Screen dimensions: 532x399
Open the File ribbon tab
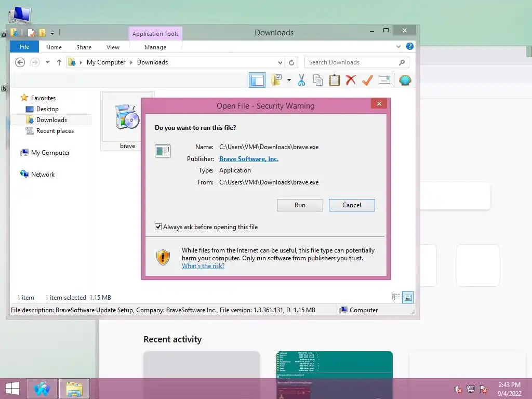24,47
